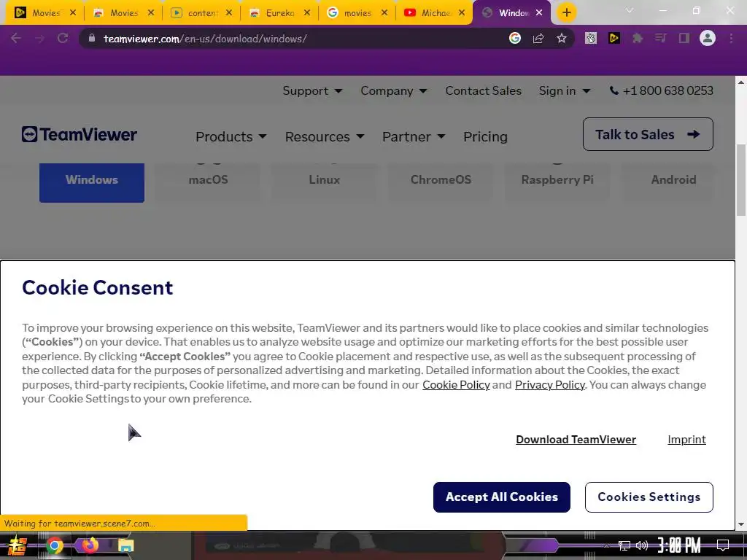The width and height of the screenshot is (747, 560).
Task: Open the Imprint link
Action: click(x=686, y=440)
